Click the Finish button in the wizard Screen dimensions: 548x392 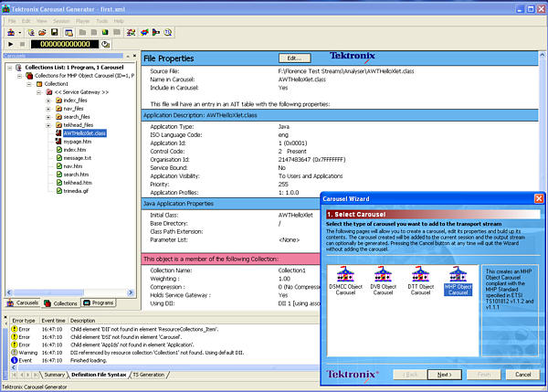click(484, 375)
